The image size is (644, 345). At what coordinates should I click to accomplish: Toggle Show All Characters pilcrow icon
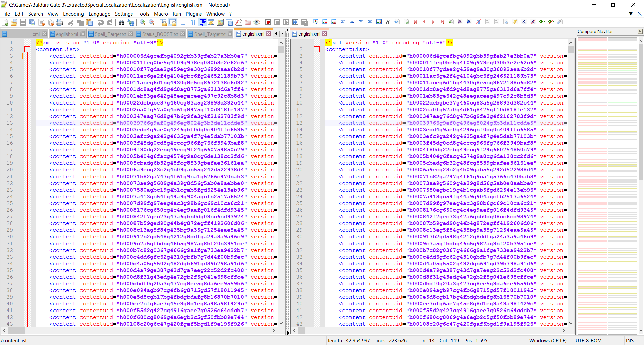click(x=193, y=22)
